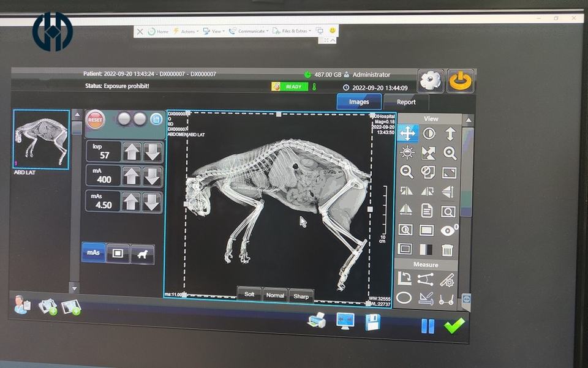588x368 pixels.
Task: Click the fit-to-window expand arrows icon
Action: coord(428,153)
